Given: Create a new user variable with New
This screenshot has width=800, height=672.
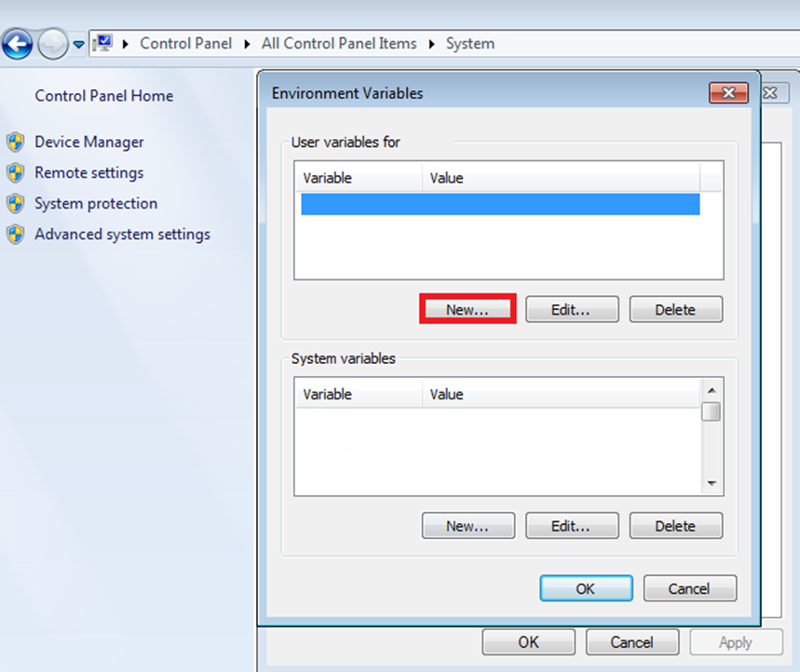Looking at the screenshot, I should click(x=468, y=310).
